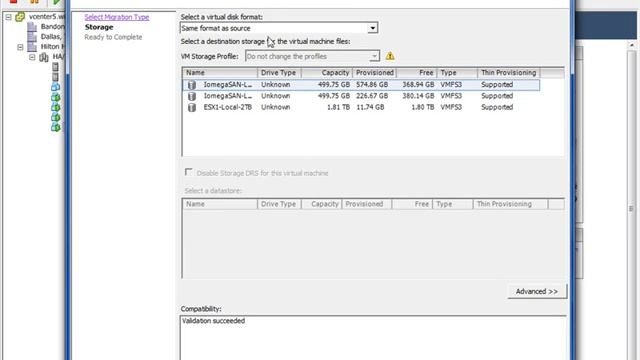This screenshot has width=640, height=360.
Task: Sort destination list by Thin Provisioning column
Action: (x=509, y=73)
